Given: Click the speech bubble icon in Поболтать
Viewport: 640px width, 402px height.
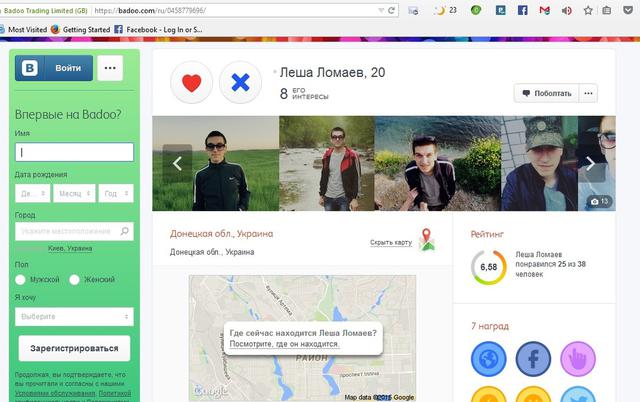Looking at the screenshot, I should [526, 93].
